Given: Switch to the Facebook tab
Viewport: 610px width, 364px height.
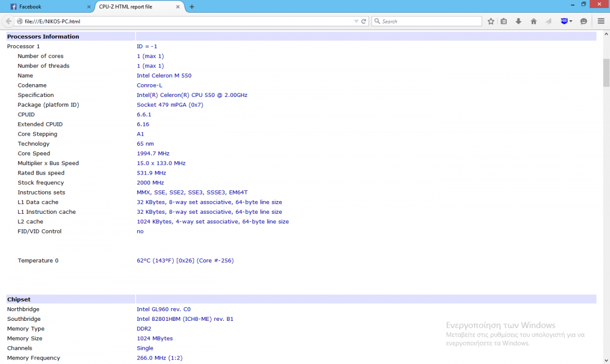Looking at the screenshot, I should coord(51,7).
